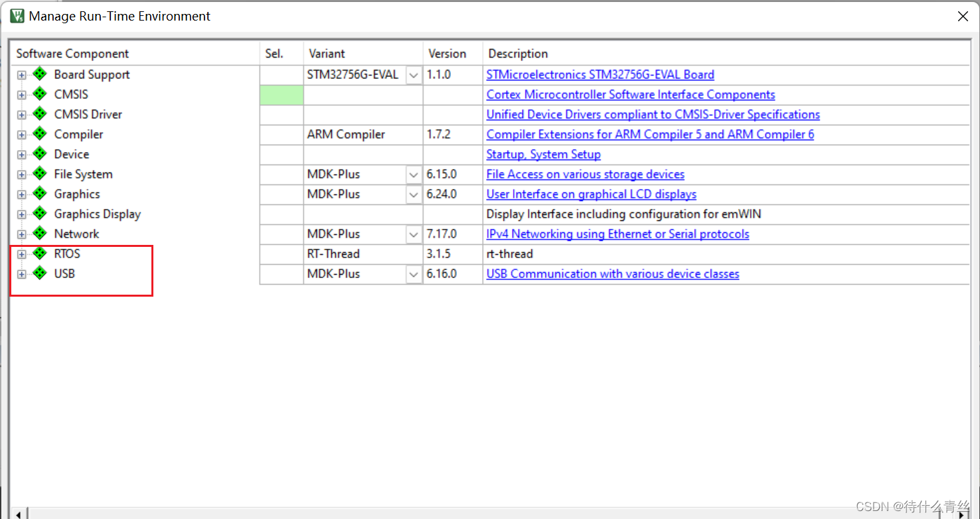Click the Graphics component icon
Viewport: 980px width, 519px height.
40,194
